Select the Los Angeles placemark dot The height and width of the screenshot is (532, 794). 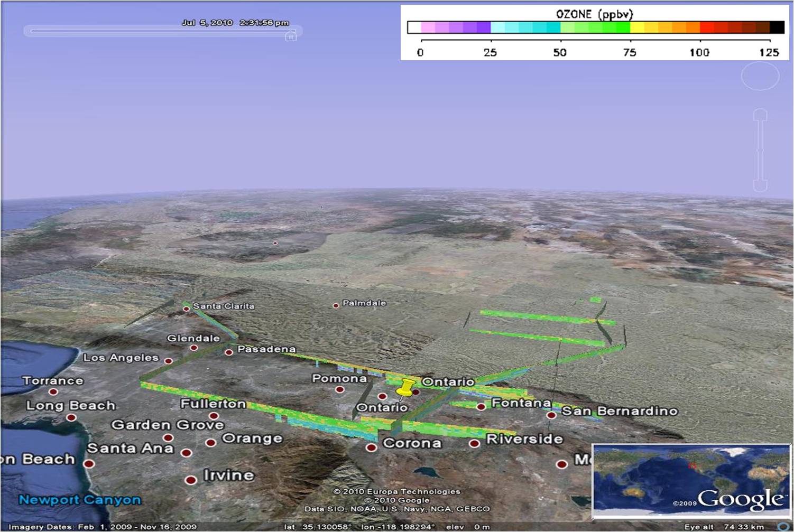point(168,361)
